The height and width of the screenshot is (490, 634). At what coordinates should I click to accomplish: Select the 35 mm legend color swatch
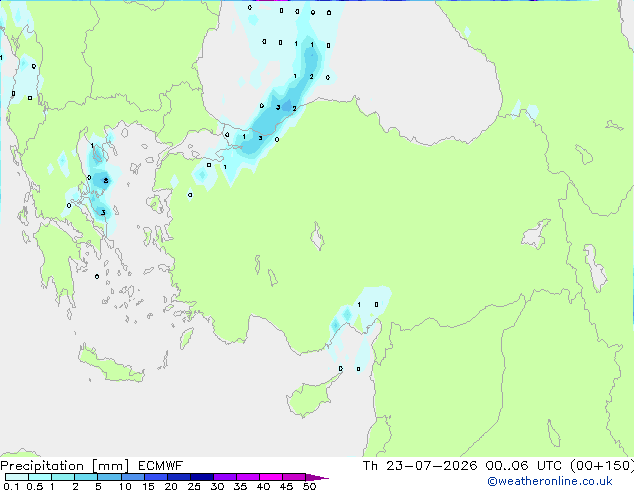coord(248,477)
